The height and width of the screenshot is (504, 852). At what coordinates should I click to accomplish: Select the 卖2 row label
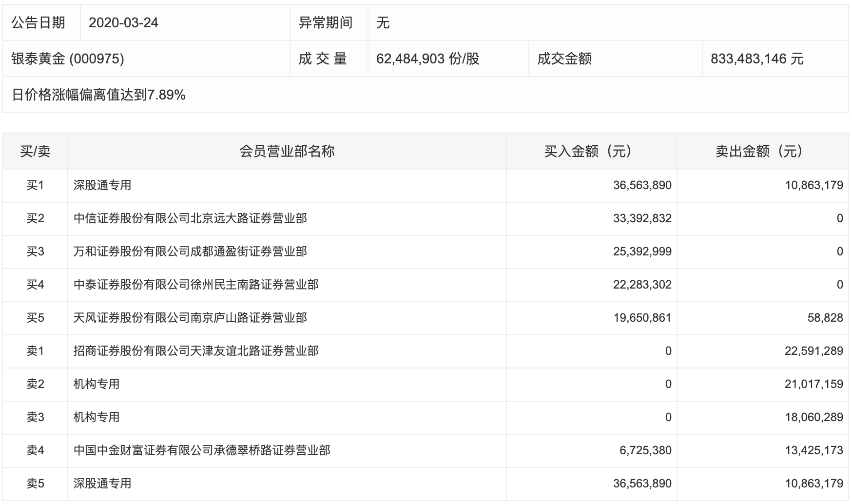[x=35, y=384]
